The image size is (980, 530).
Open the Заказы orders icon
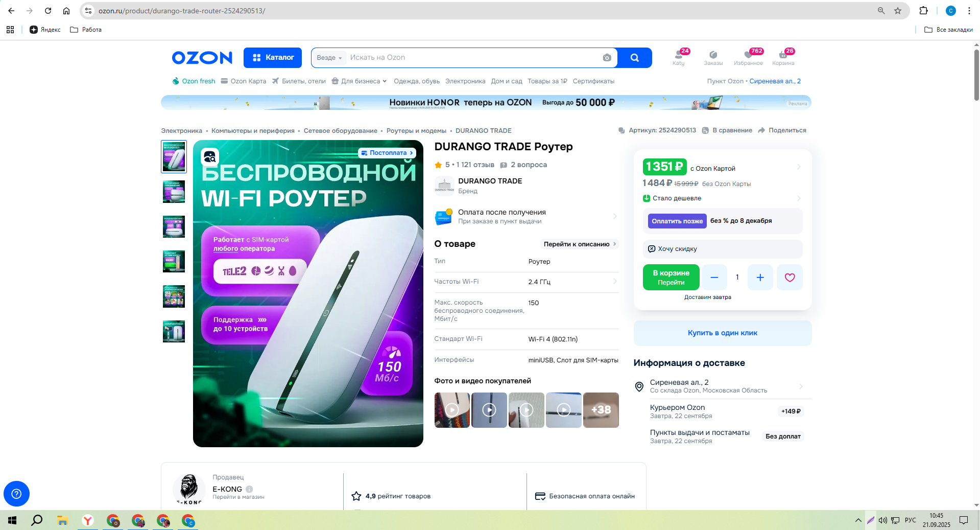[x=713, y=57]
